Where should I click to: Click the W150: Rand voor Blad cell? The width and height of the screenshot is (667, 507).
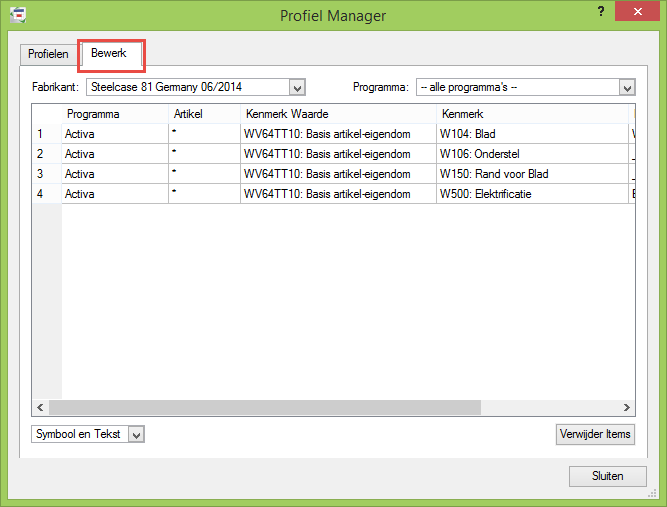click(530, 174)
